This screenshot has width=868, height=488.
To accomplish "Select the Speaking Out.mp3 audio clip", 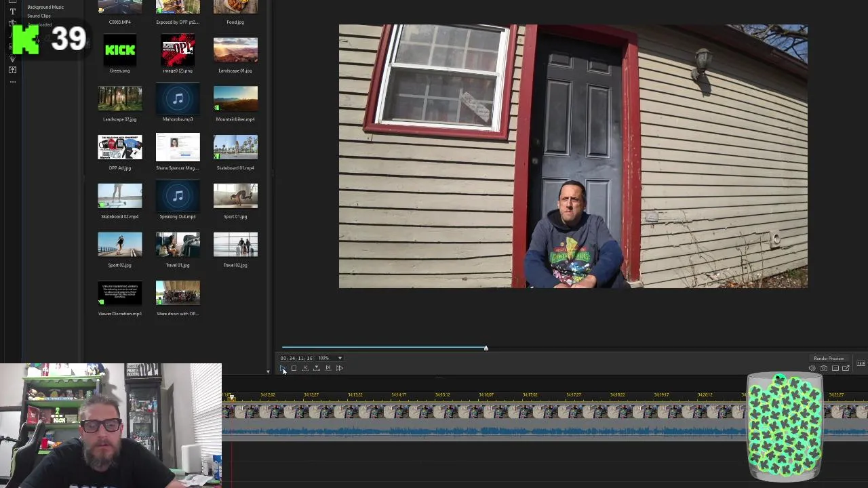I will 178,197.
